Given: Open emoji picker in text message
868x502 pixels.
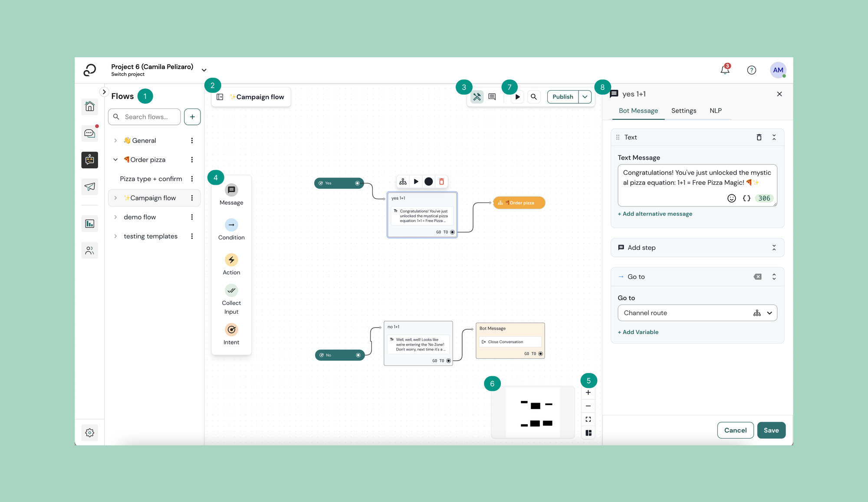Looking at the screenshot, I should pyautogui.click(x=732, y=198).
